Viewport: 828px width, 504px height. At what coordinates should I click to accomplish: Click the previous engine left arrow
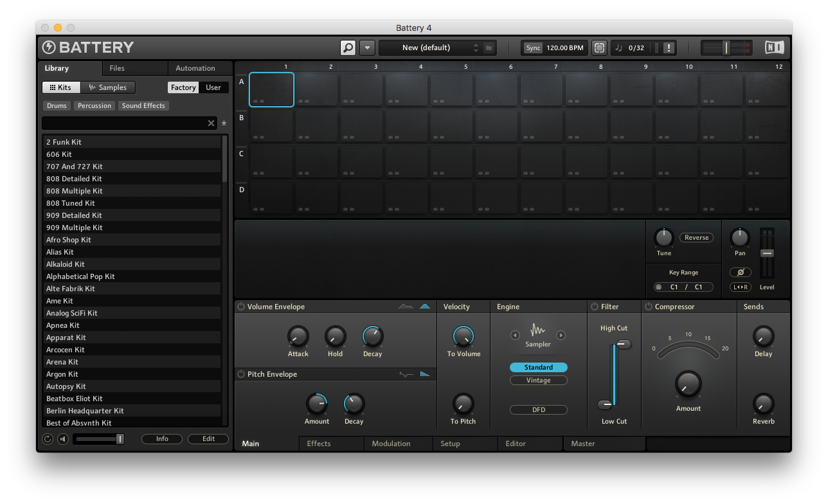(515, 335)
